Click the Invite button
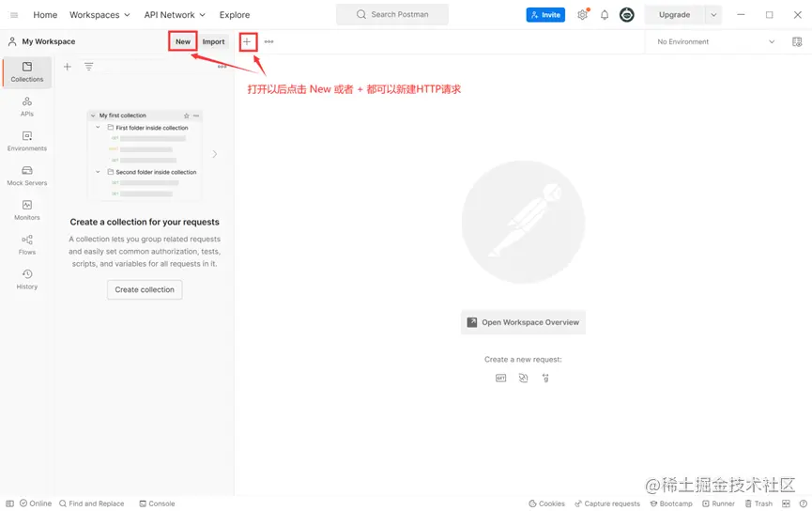Image resolution: width=812 pixels, height=511 pixels. (x=545, y=15)
